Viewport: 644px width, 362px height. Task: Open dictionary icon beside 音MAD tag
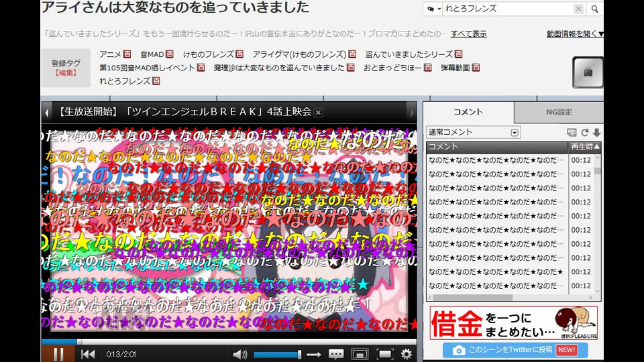point(170,54)
